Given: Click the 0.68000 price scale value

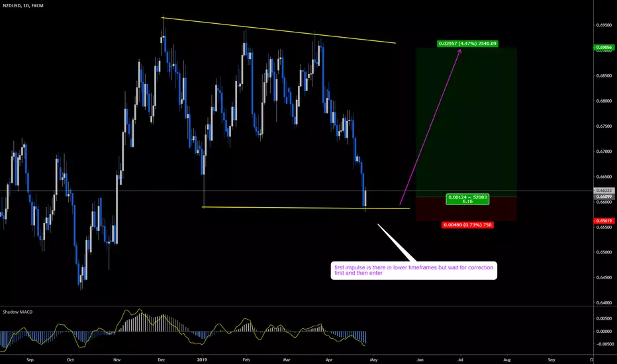Looking at the screenshot, I should [x=604, y=101].
